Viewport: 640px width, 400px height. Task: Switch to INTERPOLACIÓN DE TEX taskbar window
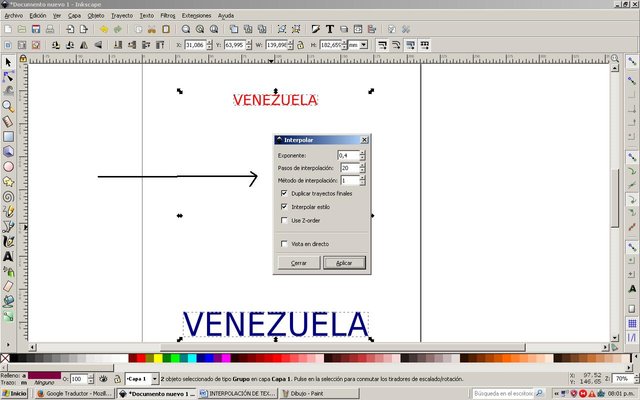[238, 393]
